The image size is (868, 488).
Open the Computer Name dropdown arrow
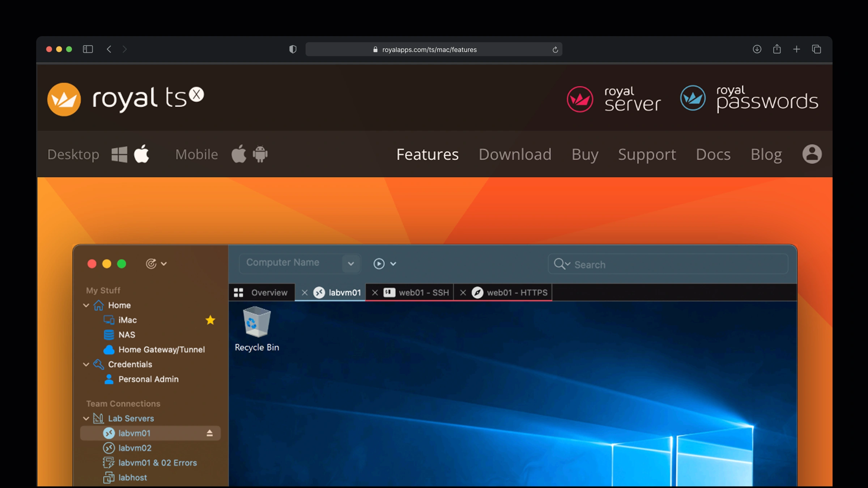(x=351, y=264)
